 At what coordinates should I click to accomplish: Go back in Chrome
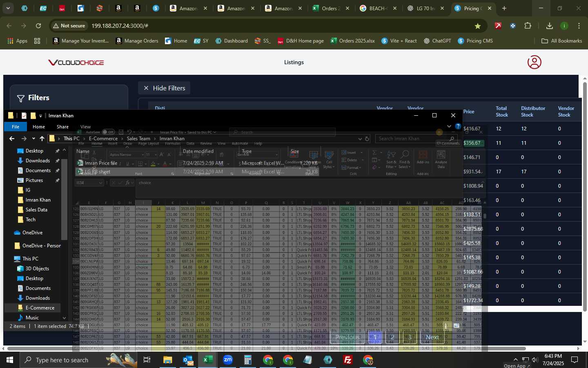click(x=9, y=26)
